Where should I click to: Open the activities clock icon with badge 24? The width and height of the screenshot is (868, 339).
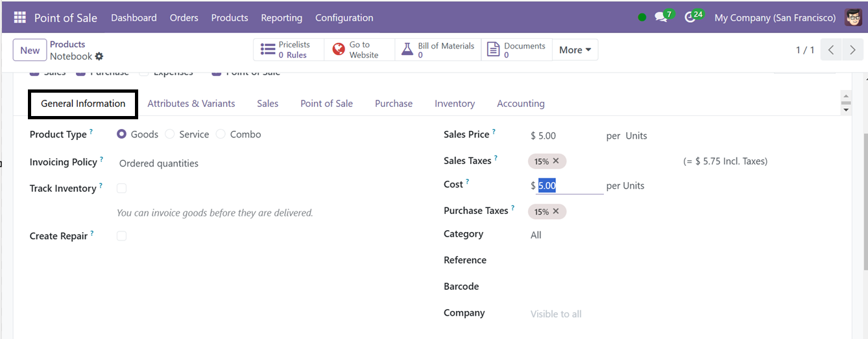click(690, 18)
